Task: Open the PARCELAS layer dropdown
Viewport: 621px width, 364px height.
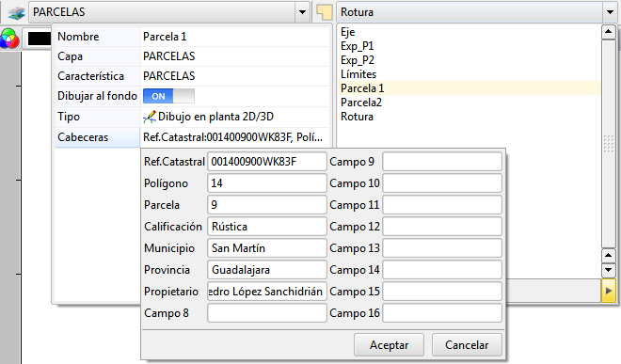Action: coord(302,12)
